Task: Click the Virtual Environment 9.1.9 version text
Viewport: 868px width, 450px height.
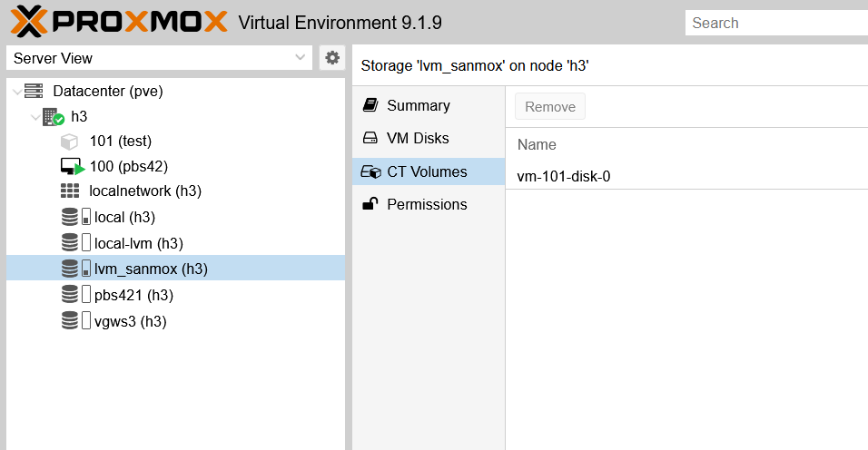Action: click(340, 23)
